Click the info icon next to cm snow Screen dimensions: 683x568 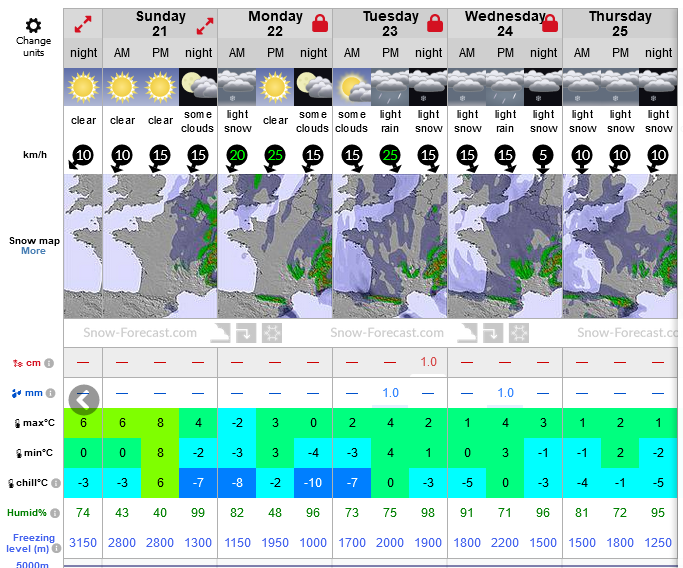click(x=49, y=363)
